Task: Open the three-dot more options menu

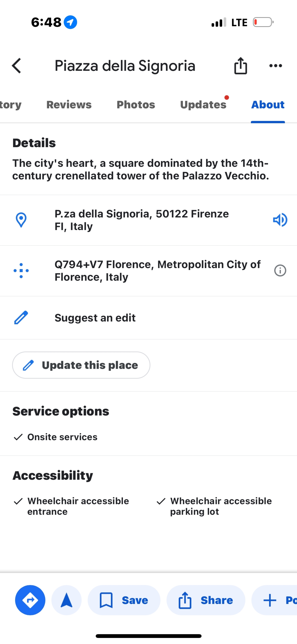Action: [x=276, y=66]
